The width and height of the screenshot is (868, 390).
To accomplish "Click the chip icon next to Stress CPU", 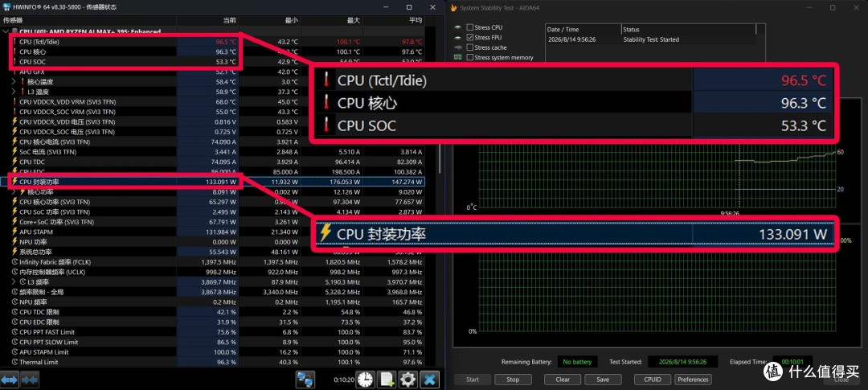I will 457,27.
